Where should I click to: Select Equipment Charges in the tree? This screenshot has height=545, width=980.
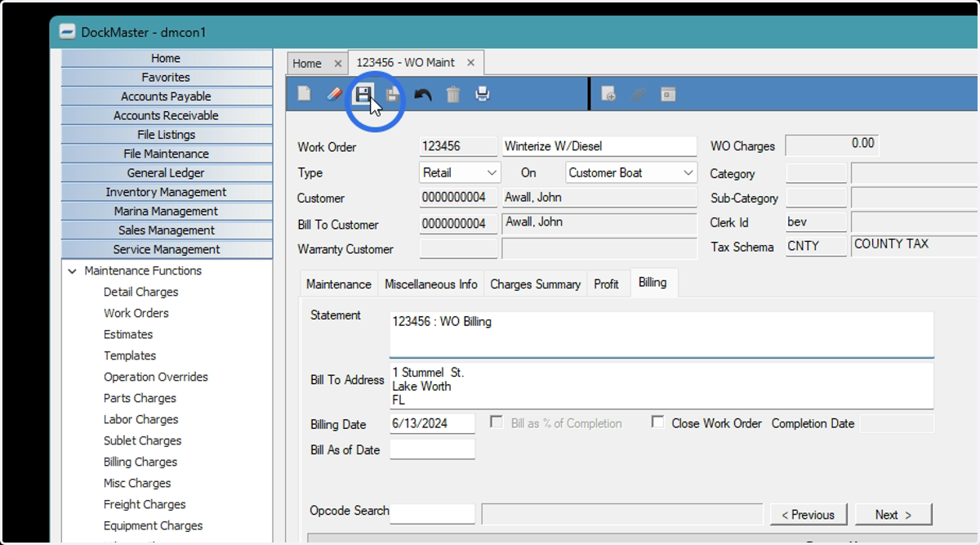pos(154,525)
